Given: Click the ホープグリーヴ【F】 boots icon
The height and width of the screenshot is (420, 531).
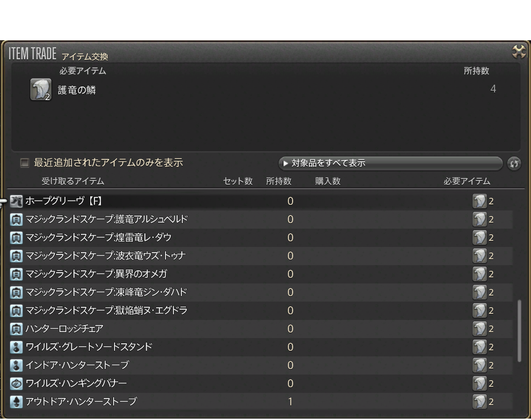Looking at the screenshot, I should (16, 201).
